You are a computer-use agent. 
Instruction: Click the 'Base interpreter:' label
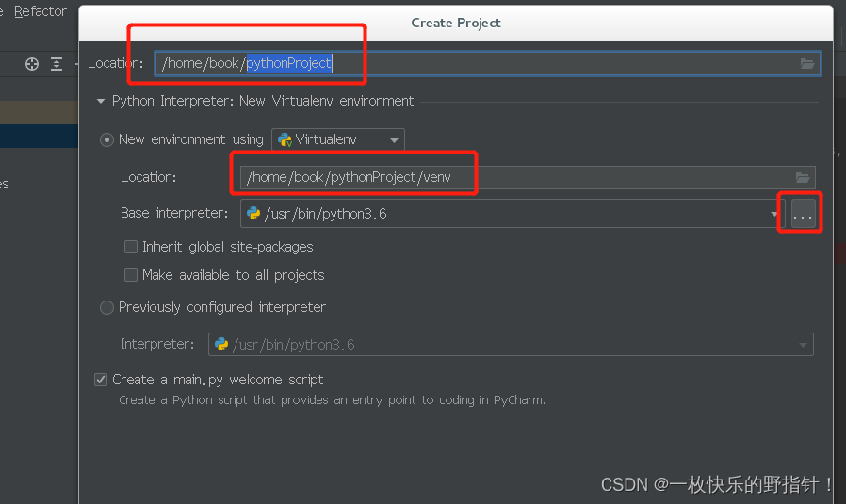tap(175, 213)
